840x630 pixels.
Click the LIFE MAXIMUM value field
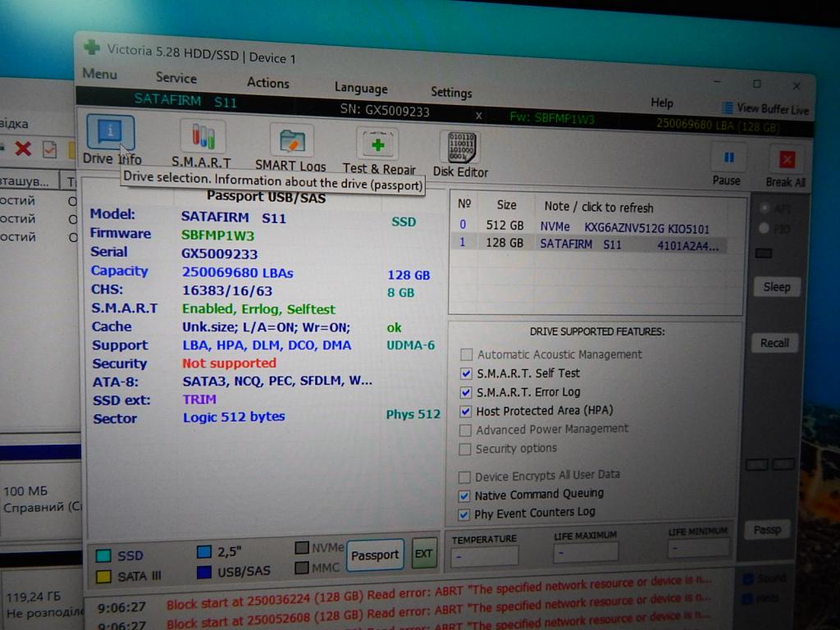pyautogui.click(x=586, y=552)
